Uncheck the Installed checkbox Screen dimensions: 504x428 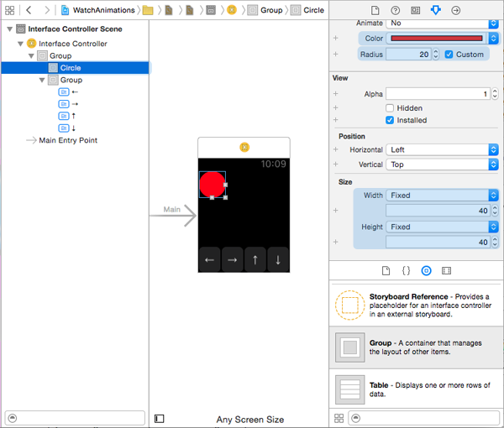click(x=390, y=120)
